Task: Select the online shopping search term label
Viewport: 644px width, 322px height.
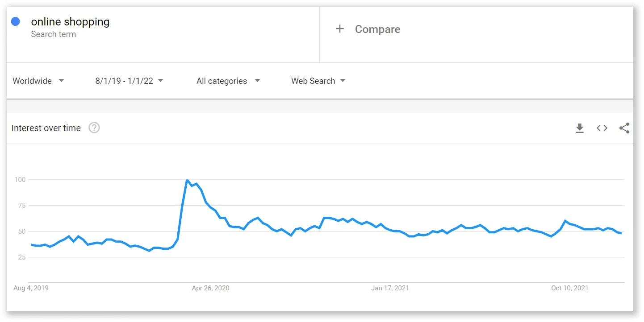Action: pyautogui.click(x=70, y=21)
